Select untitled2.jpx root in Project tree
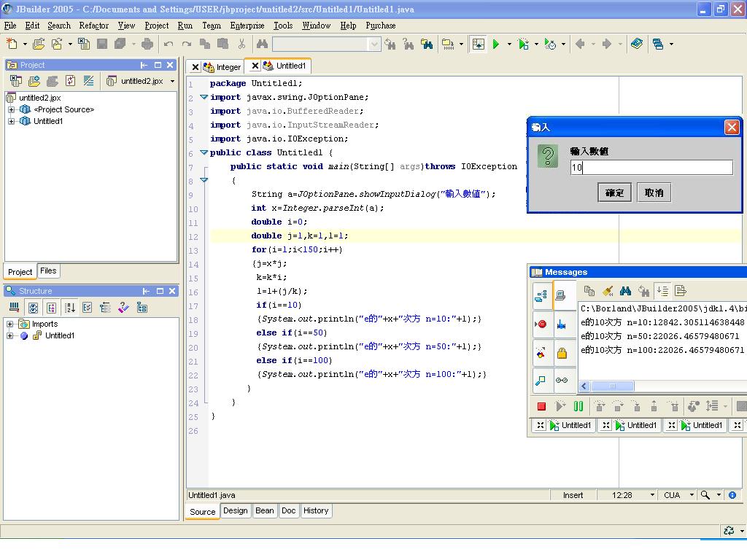The image size is (747, 560). (40, 98)
